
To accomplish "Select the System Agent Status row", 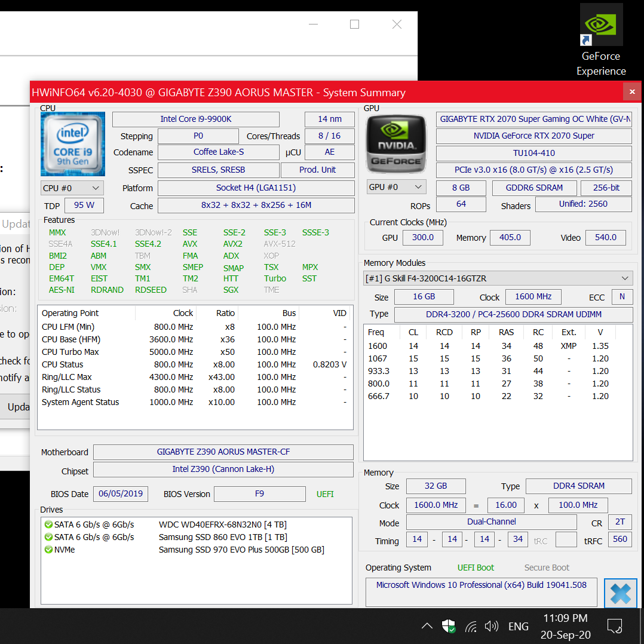I will (x=195, y=402).
